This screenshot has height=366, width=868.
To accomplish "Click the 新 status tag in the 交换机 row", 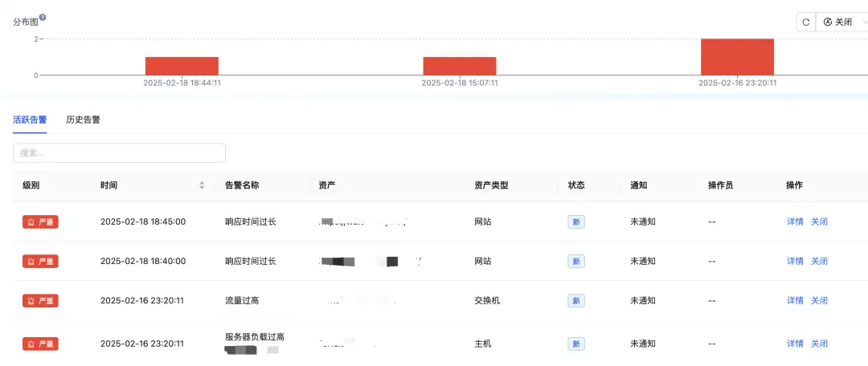I will [x=576, y=301].
